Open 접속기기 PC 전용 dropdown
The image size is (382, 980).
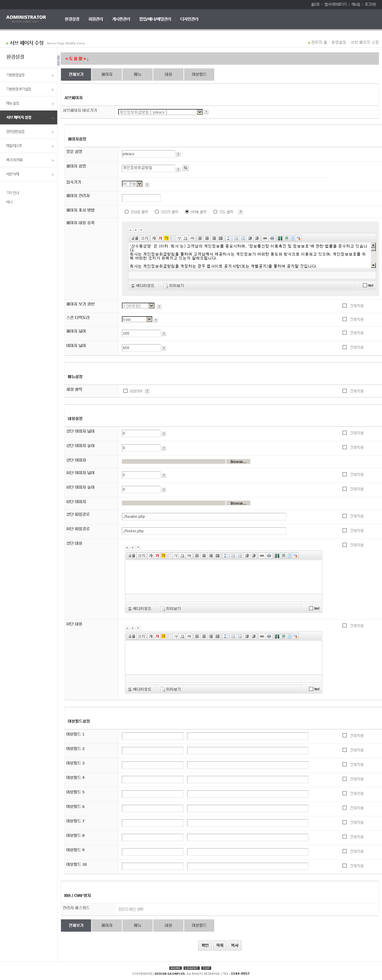132,184
